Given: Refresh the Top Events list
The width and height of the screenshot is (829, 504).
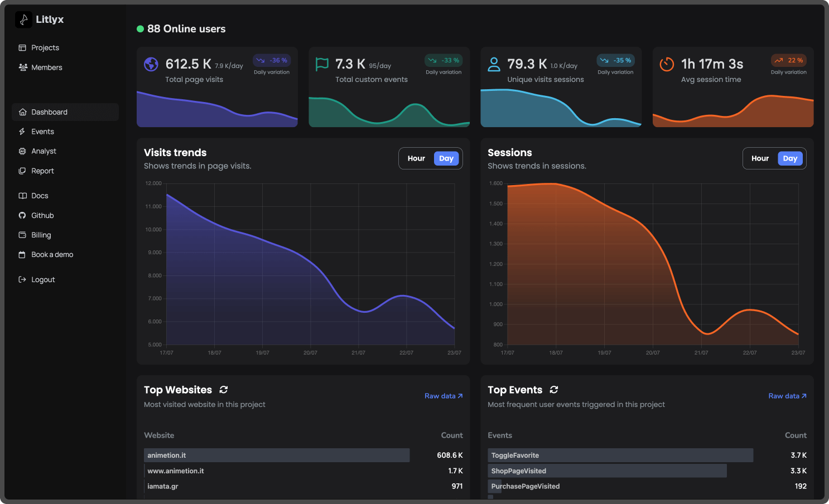Looking at the screenshot, I should tap(554, 390).
